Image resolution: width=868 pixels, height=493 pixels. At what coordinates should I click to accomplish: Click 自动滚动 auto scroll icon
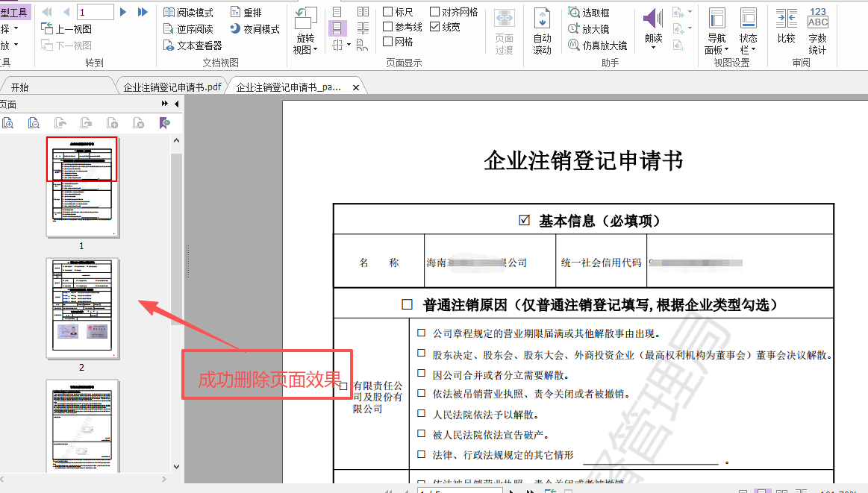(x=543, y=19)
